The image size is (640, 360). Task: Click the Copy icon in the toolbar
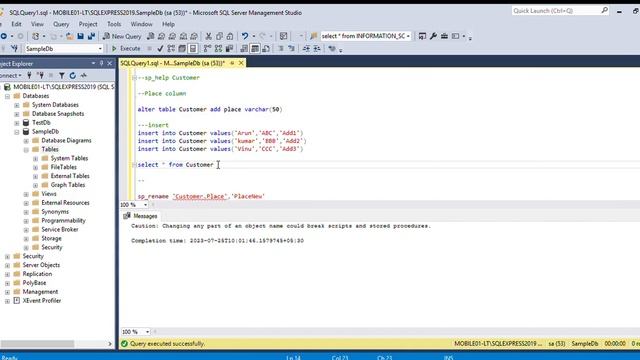(219, 36)
